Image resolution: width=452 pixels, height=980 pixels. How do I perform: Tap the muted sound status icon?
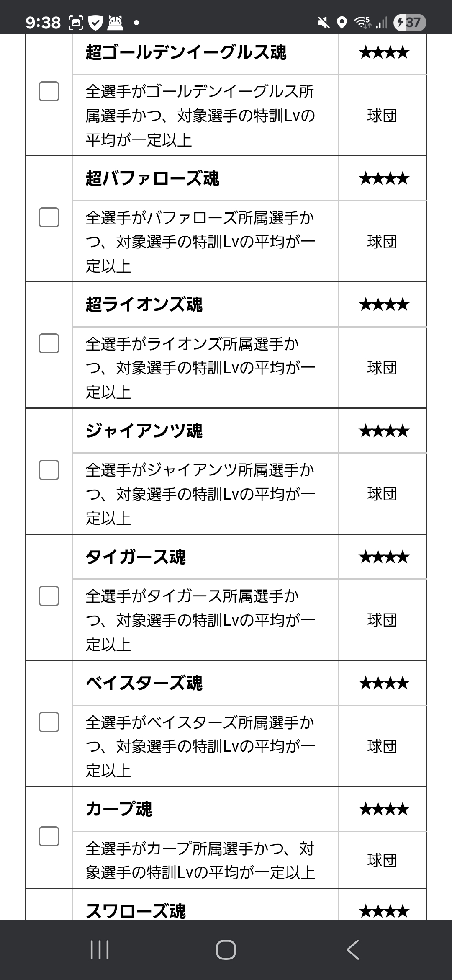pyautogui.click(x=323, y=23)
